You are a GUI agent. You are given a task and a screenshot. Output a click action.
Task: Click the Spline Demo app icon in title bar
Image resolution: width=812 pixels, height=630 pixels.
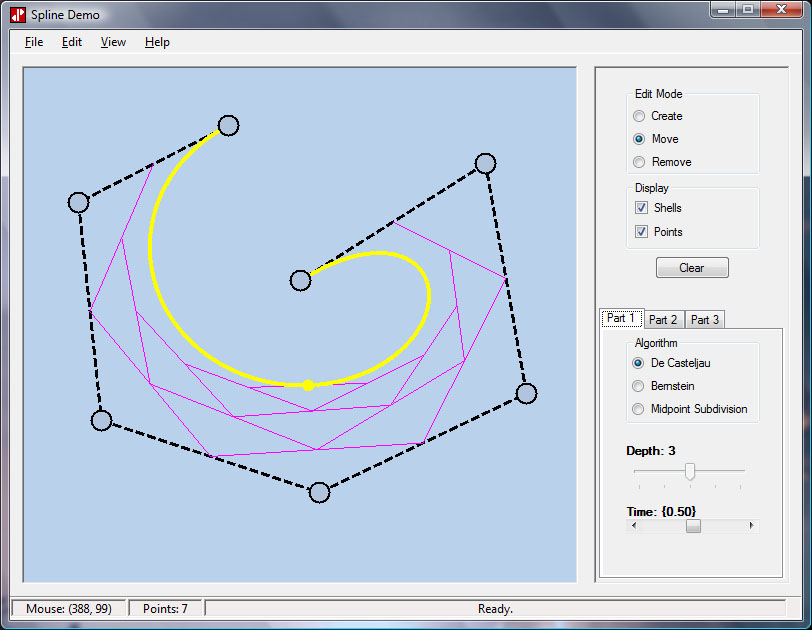point(18,15)
